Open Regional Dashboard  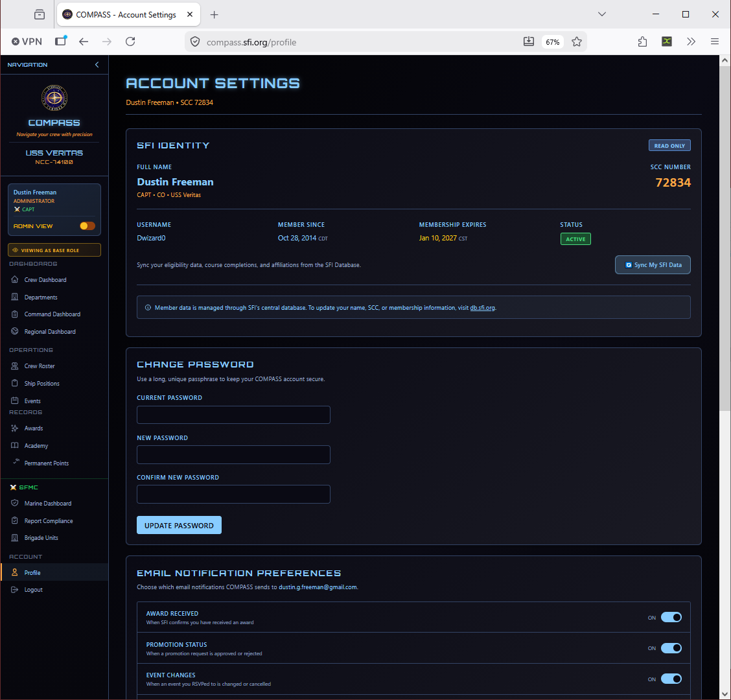click(50, 332)
